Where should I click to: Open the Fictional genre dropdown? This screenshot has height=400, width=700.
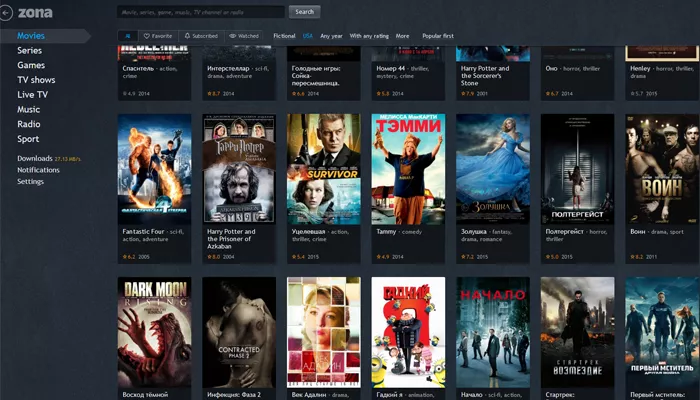coord(284,36)
